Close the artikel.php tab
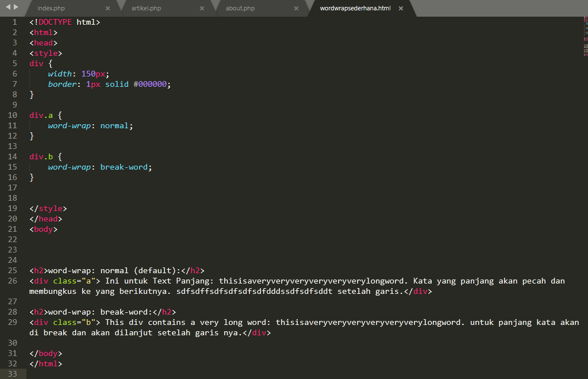This screenshot has height=379, width=588. [x=202, y=8]
